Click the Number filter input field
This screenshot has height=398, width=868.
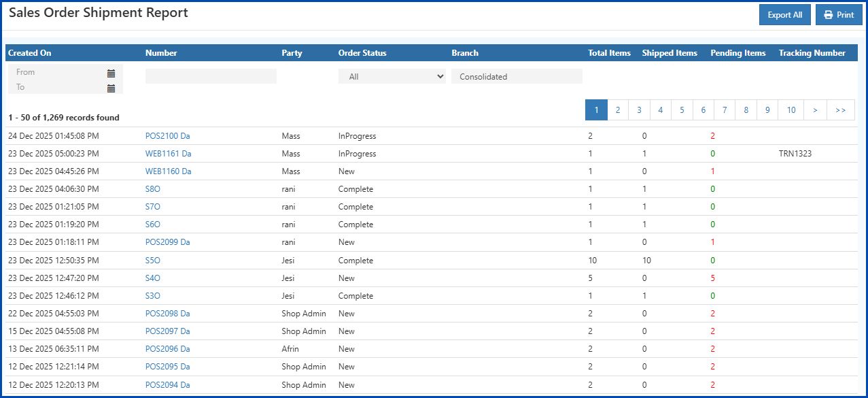211,76
